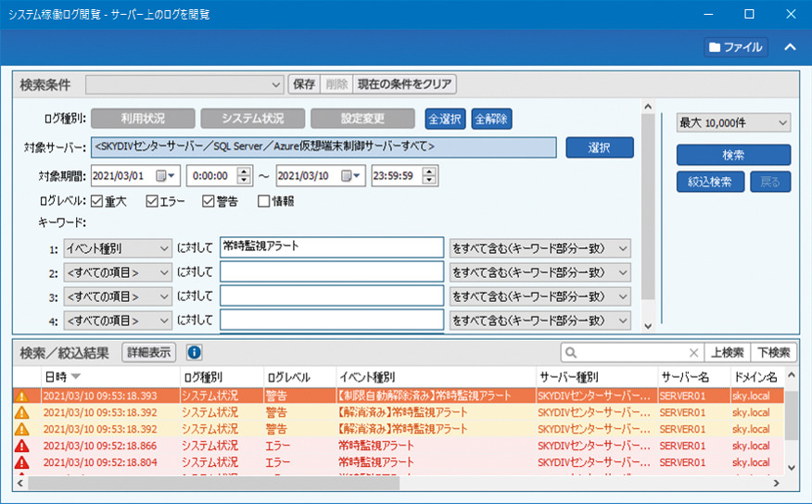The image size is (812, 504).
Task: Clear the result search box with X
Action: pos(693,353)
